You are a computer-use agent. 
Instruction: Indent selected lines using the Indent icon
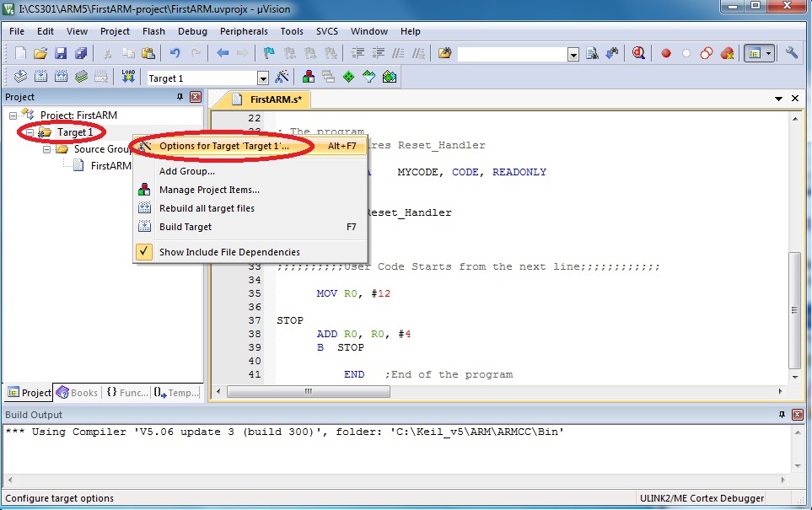pos(358,53)
